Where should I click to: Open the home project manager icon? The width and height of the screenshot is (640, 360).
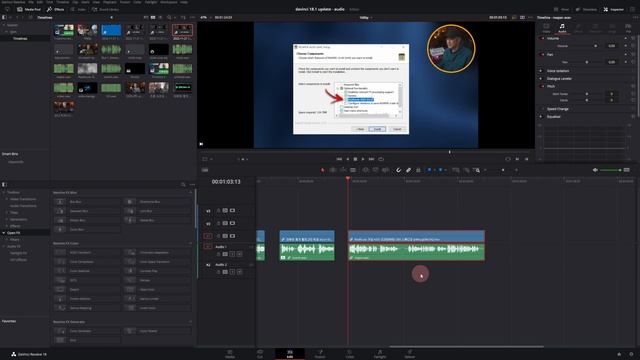coord(619,354)
